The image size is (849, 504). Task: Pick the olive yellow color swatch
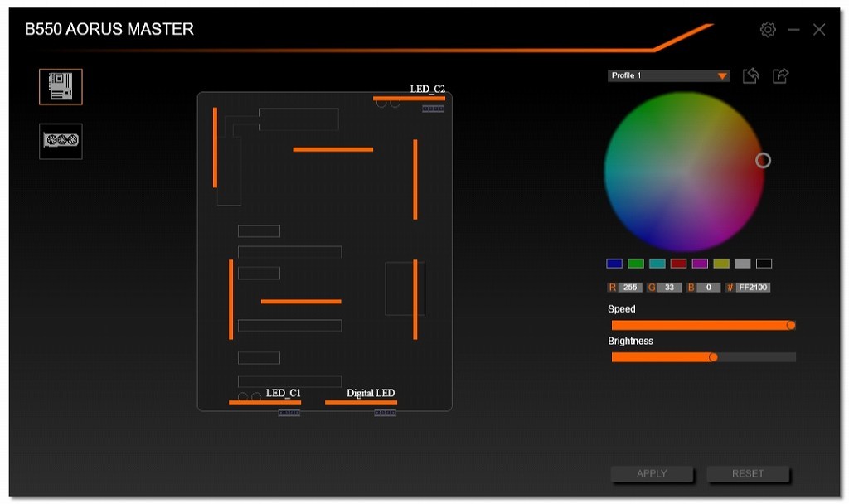[x=721, y=264]
